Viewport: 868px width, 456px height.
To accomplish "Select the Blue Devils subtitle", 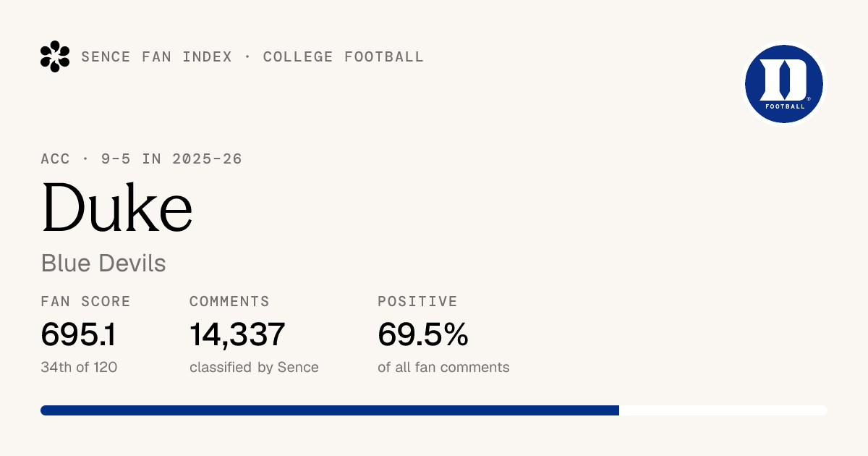I will coord(103,263).
